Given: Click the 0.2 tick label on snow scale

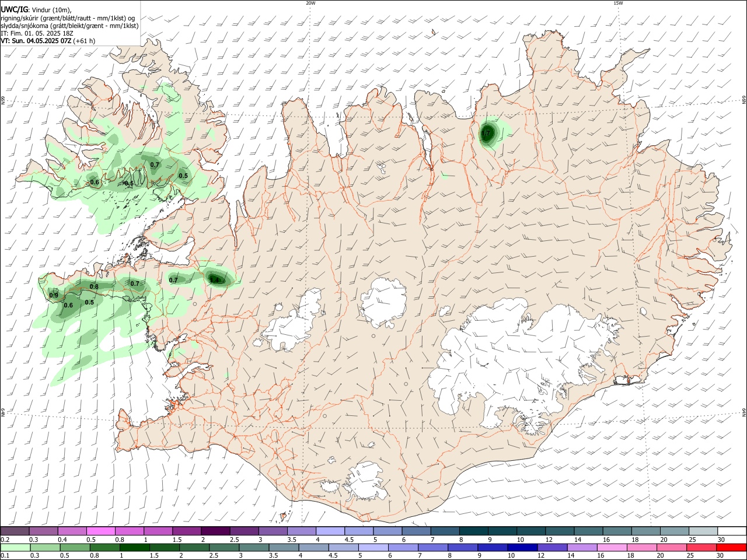Looking at the screenshot, I should (x=5, y=540).
